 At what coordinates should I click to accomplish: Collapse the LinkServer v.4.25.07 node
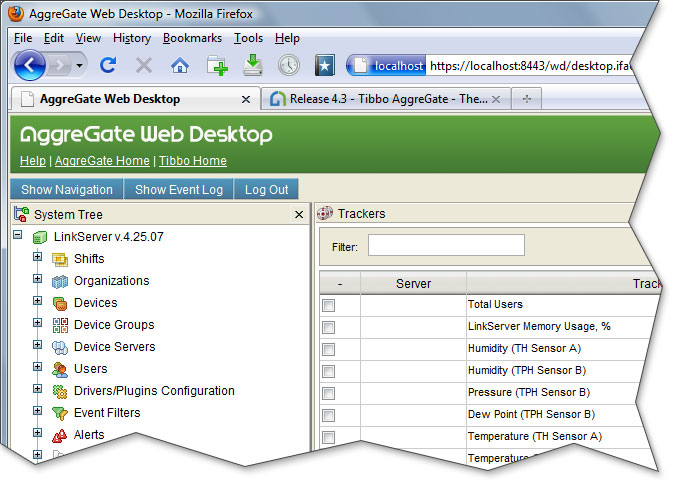coord(17,235)
